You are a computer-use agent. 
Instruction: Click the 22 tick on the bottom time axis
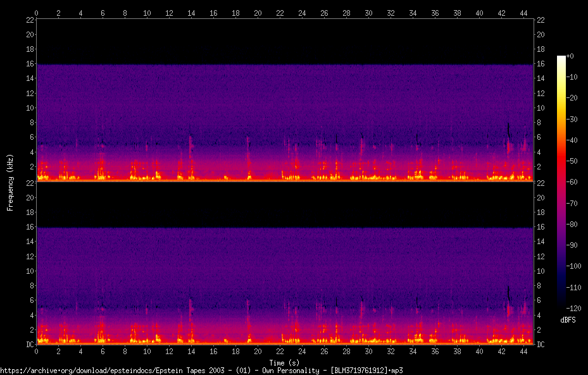(280, 351)
